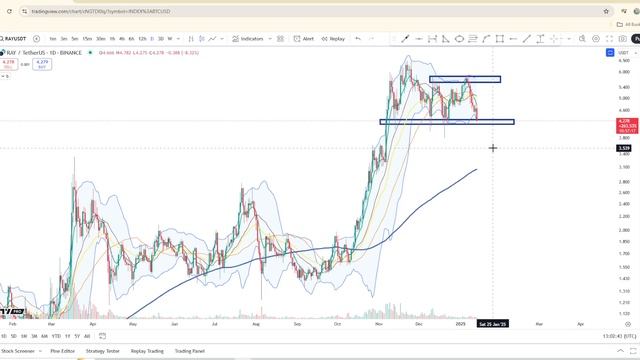640x360 pixels.
Task: Expand the cursor tool dropdown
Action: tap(569, 39)
